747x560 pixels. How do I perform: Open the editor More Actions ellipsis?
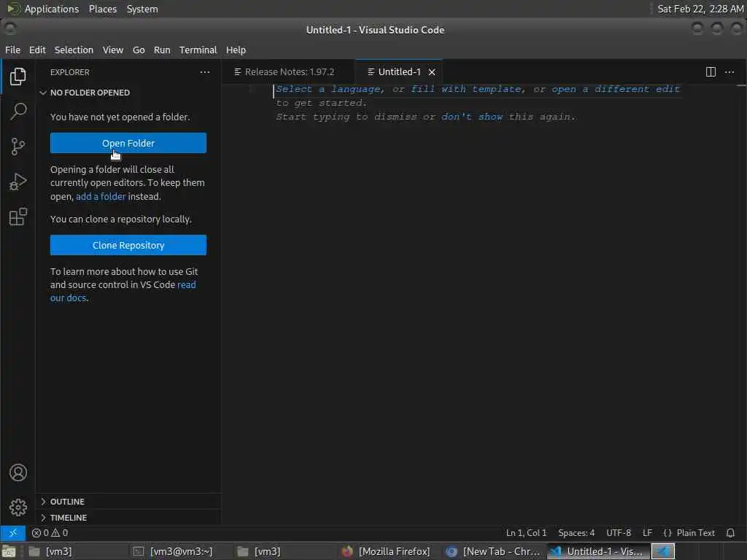729,72
